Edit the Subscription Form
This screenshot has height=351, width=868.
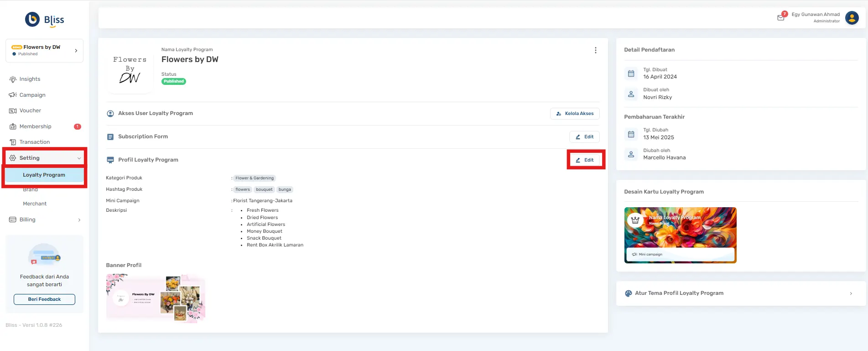(584, 137)
